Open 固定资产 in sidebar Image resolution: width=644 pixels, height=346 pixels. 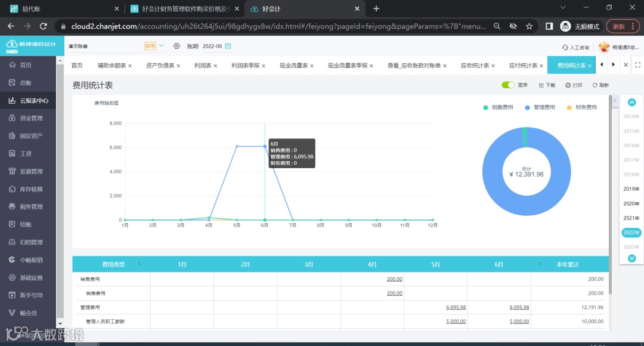tap(29, 135)
